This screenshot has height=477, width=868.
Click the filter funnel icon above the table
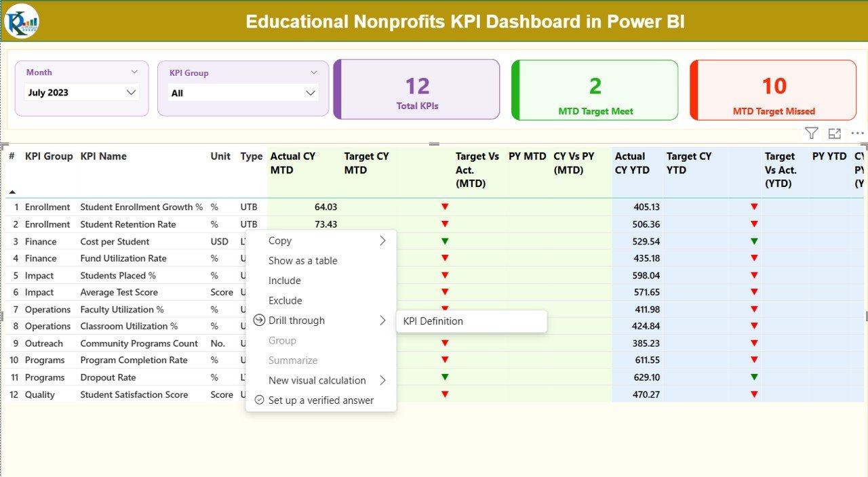(811, 133)
